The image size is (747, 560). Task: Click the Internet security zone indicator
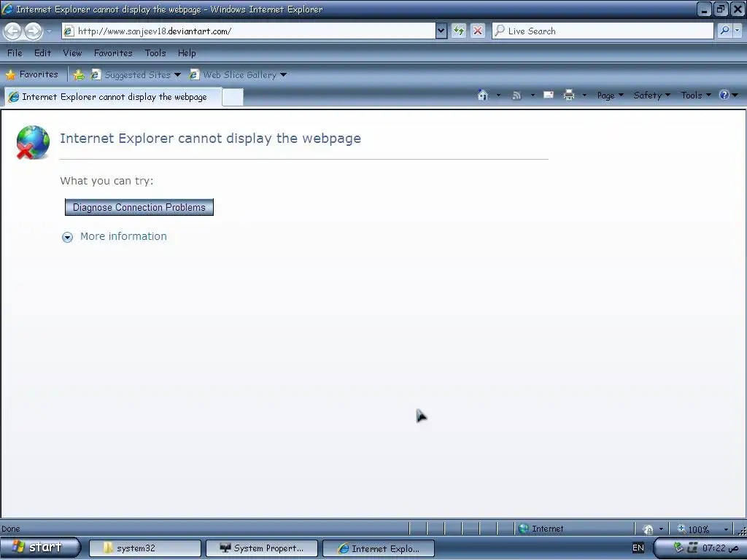pos(541,529)
